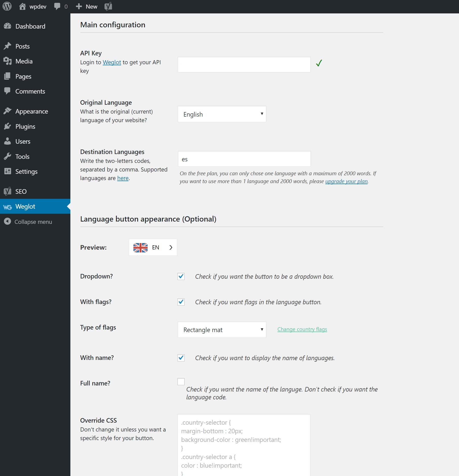Select the Plugins sidebar icon
Viewport: 459px width, 476px height.
click(8, 126)
